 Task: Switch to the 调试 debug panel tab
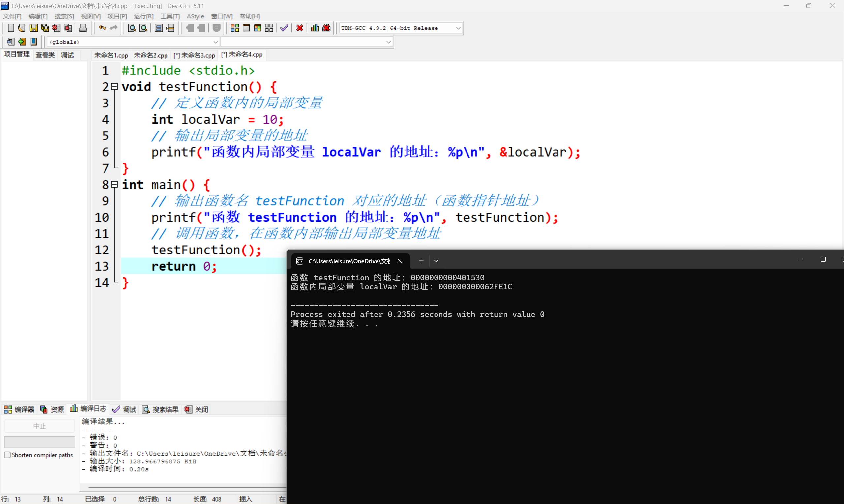click(x=124, y=409)
